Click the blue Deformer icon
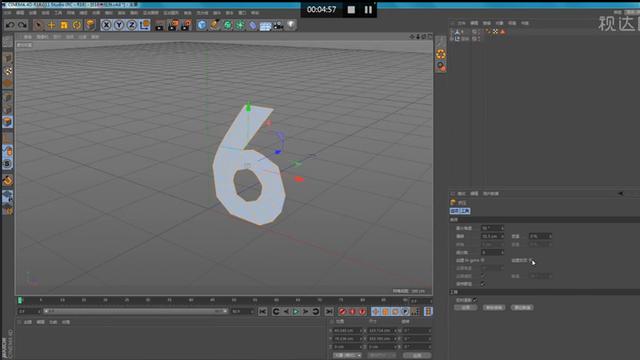 tap(253, 25)
